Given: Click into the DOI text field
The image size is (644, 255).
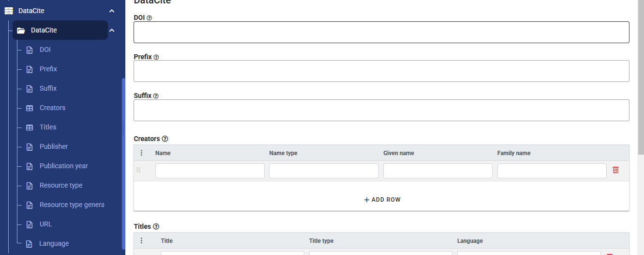Looking at the screenshot, I should (x=381, y=32).
